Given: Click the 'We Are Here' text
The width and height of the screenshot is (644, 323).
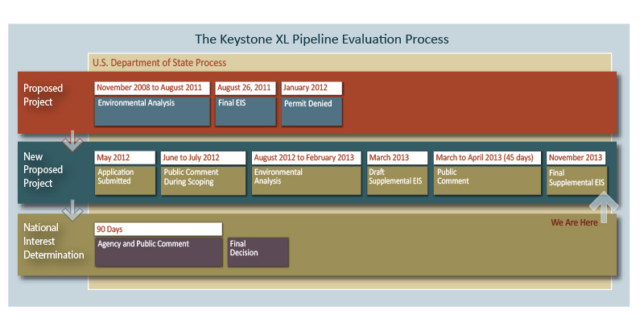Looking at the screenshot, I should tap(574, 222).
